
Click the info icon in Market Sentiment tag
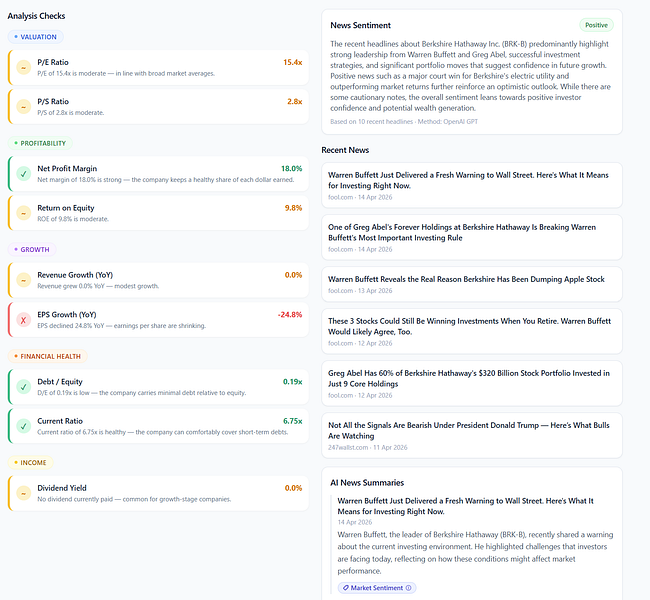(408, 588)
